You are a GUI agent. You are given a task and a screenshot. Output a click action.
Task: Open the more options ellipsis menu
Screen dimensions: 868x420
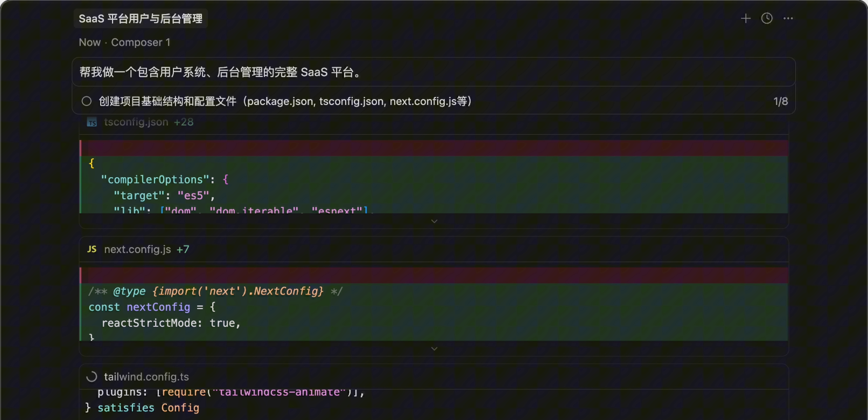(x=788, y=19)
